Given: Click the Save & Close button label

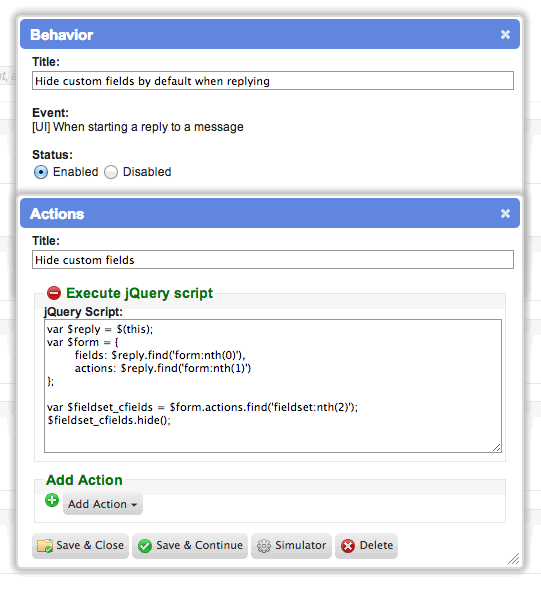Looking at the screenshot, I should (x=90, y=545).
